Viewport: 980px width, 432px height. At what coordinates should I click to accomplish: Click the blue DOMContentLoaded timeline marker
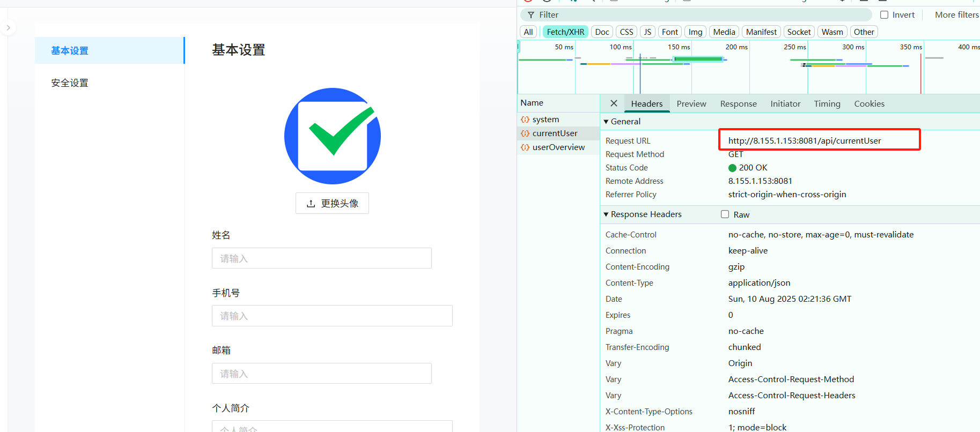tap(640, 73)
